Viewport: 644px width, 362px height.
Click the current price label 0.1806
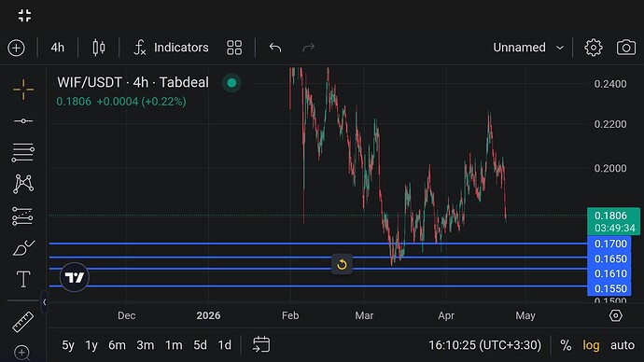pos(613,221)
